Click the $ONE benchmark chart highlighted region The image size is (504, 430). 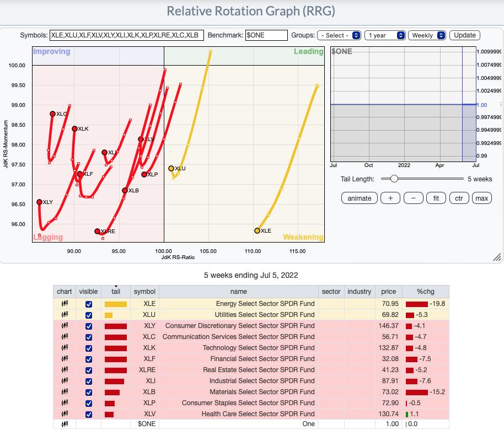(x=469, y=104)
